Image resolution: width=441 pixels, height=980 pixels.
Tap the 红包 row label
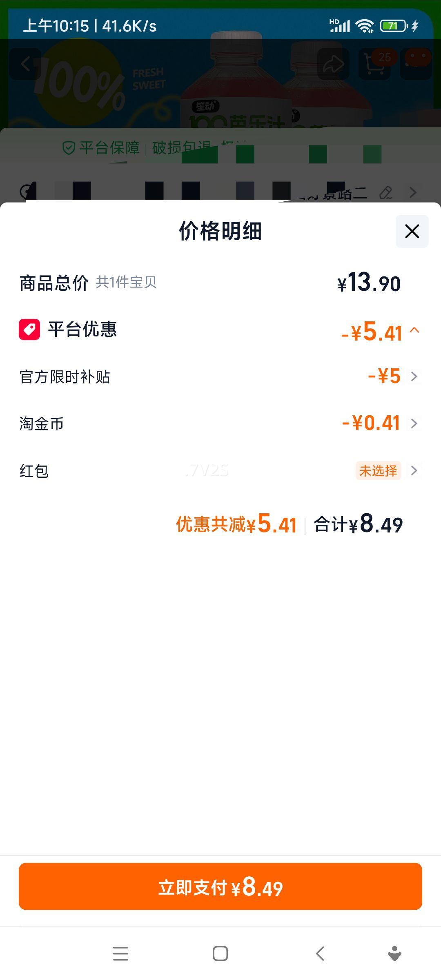34,471
